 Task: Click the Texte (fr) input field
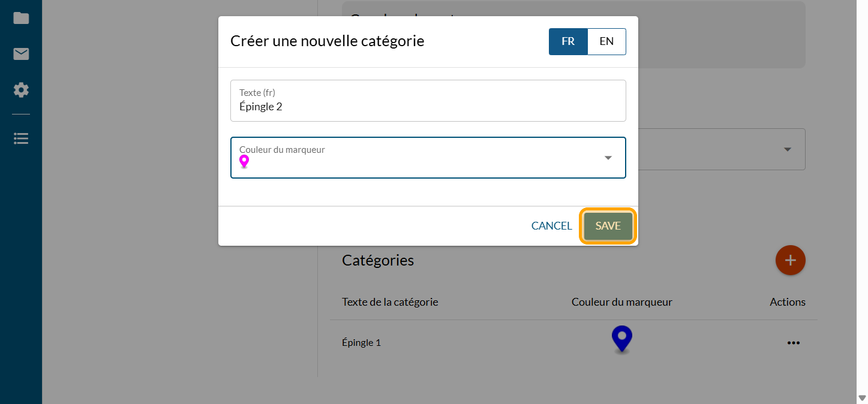click(x=428, y=107)
